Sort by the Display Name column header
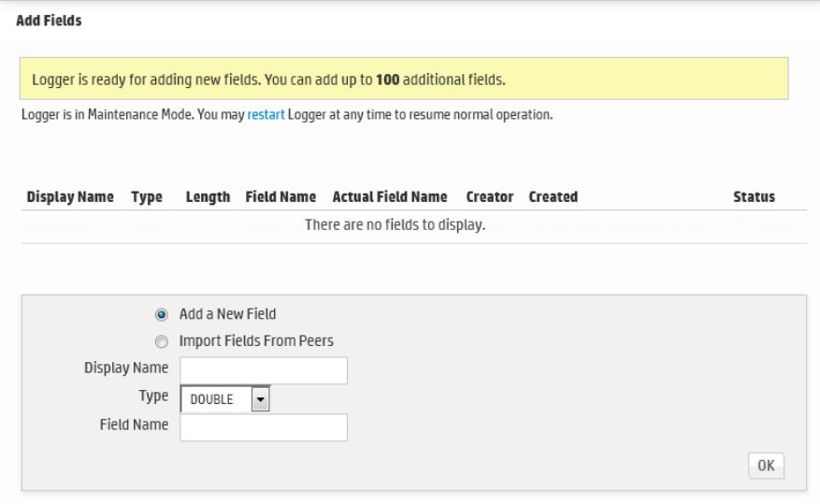 (70, 197)
